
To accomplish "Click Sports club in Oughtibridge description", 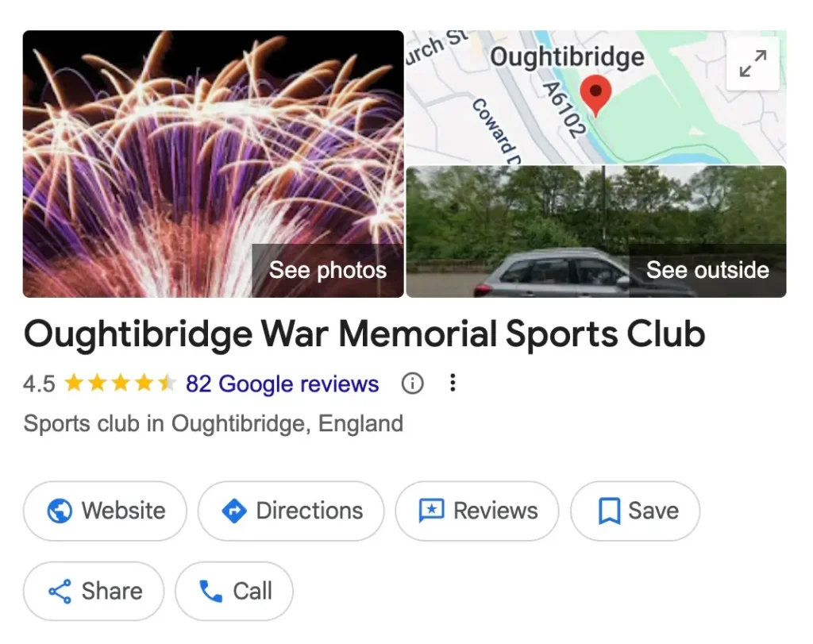I will (213, 423).
